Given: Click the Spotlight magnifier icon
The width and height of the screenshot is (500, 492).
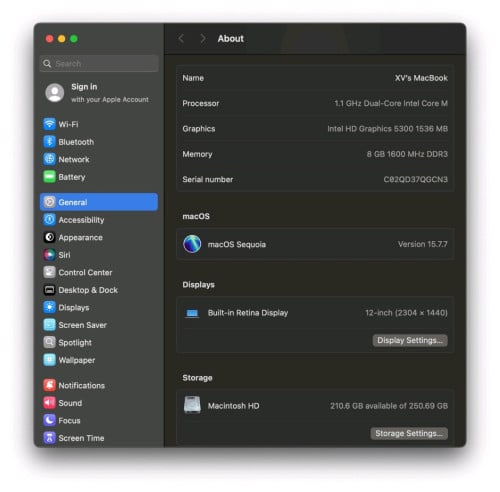Looking at the screenshot, I should (x=49, y=342).
